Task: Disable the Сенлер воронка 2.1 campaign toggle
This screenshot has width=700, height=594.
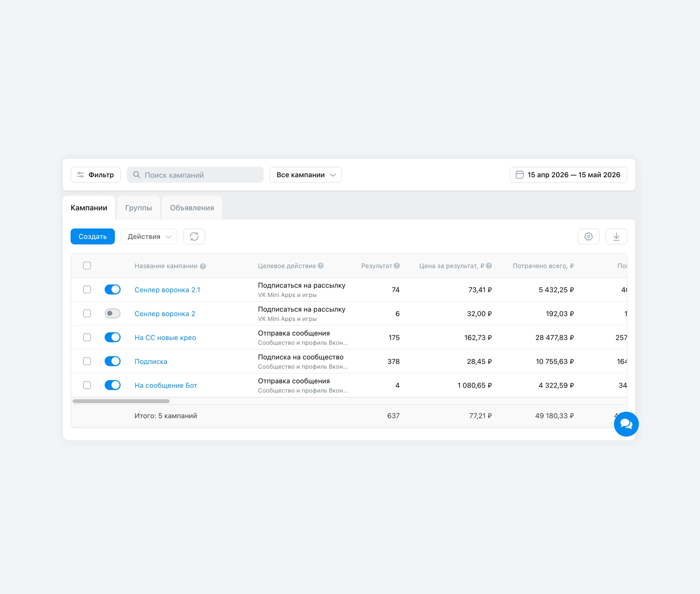Action: pyautogui.click(x=112, y=289)
